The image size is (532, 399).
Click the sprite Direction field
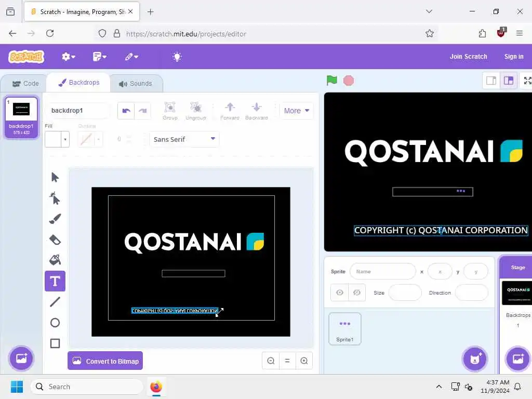(471, 292)
